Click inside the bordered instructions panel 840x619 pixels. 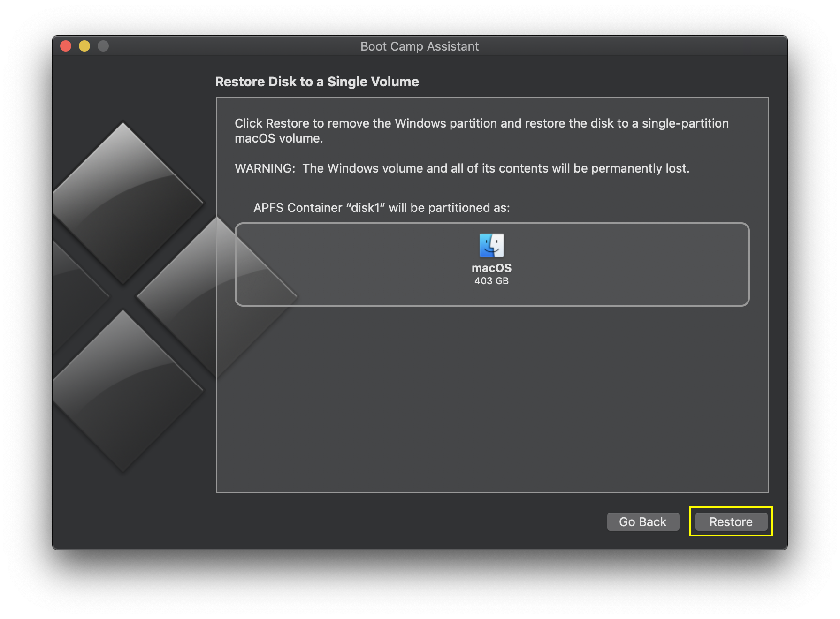coord(492,399)
